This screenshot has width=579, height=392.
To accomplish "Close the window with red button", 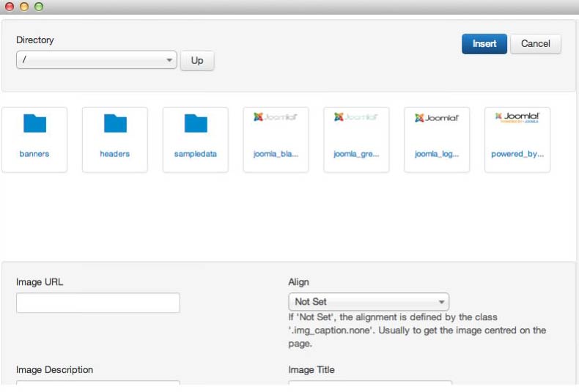I will coord(10,7).
